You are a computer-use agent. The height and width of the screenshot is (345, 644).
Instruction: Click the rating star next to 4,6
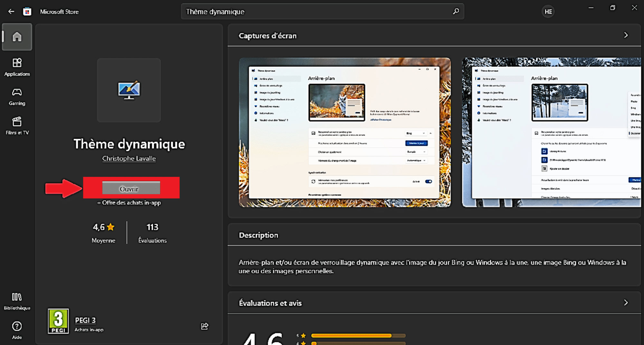(x=111, y=227)
